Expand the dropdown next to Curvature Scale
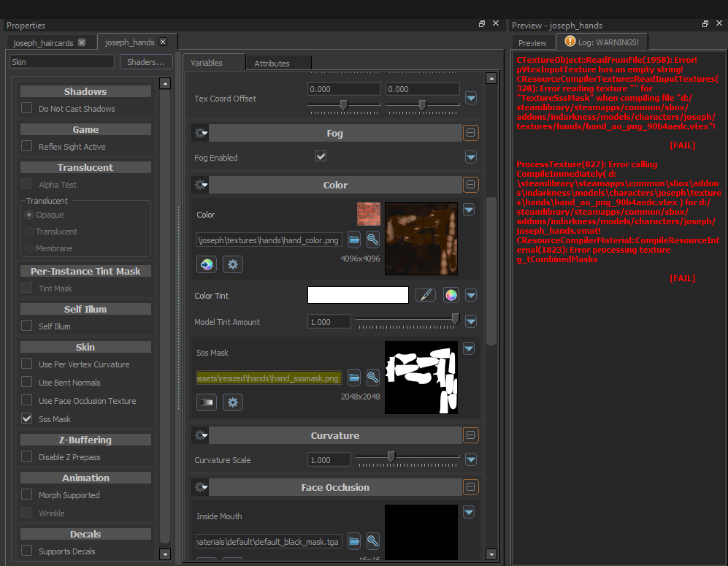This screenshot has width=728, height=566. click(469, 459)
